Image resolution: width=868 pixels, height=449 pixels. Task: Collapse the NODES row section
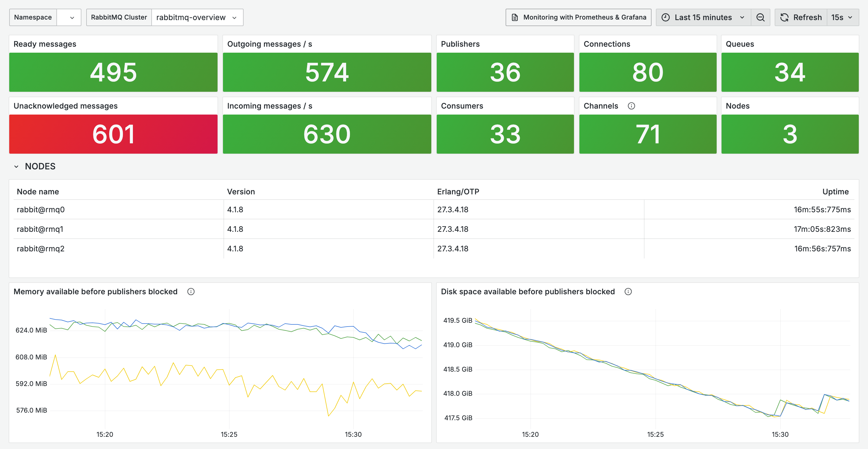click(x=16, y=166)
